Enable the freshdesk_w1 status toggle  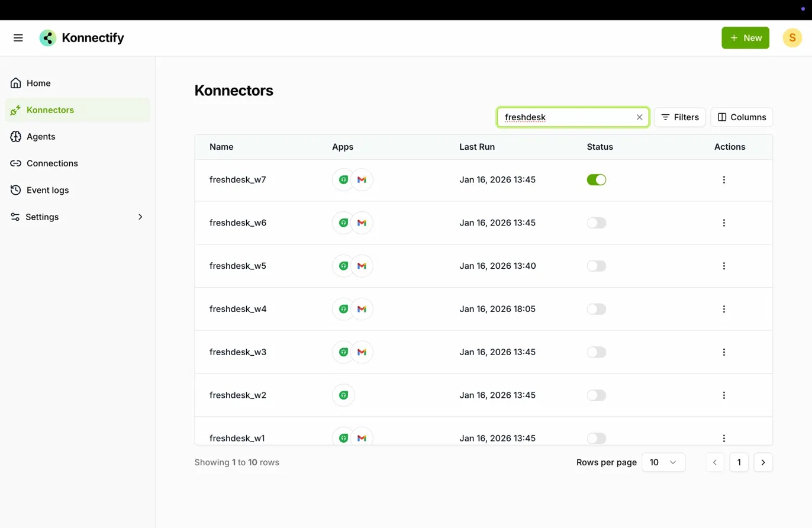coord(597,439)
